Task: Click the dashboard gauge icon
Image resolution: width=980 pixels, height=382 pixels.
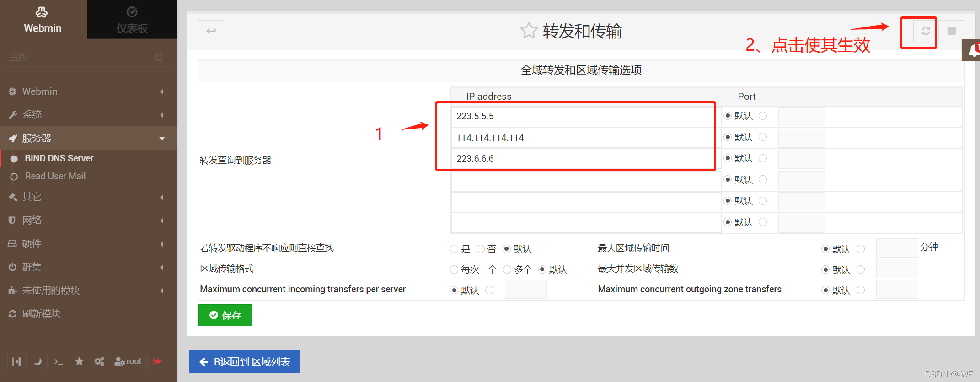Action: [132, 11]
